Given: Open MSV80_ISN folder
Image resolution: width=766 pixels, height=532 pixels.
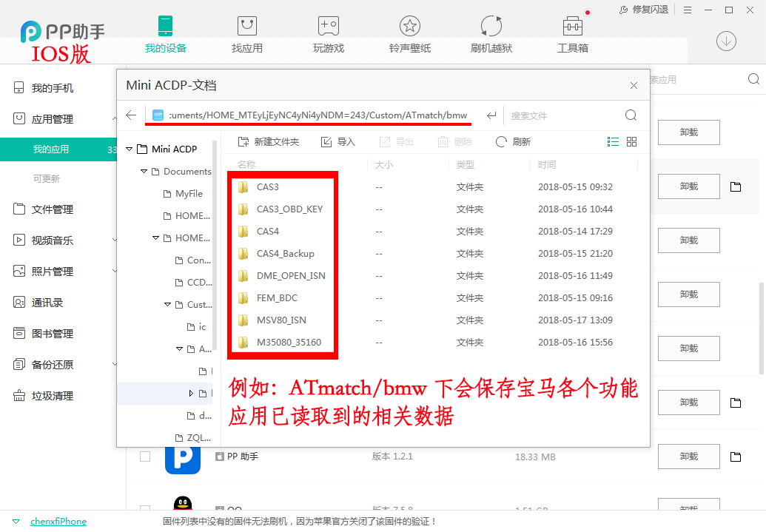Looking at the screenshot, I should (x=272, y=320).
